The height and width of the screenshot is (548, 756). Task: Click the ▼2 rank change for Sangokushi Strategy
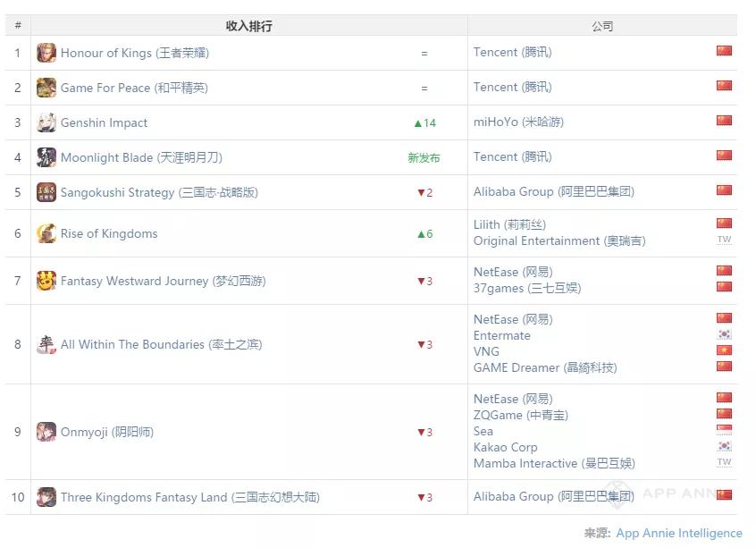(x=424, y=192)
